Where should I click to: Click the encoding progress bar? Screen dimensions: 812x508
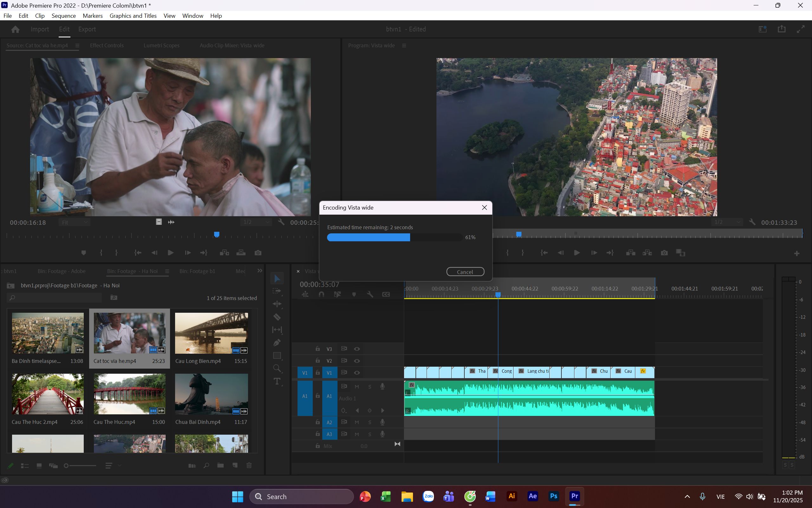395,237
